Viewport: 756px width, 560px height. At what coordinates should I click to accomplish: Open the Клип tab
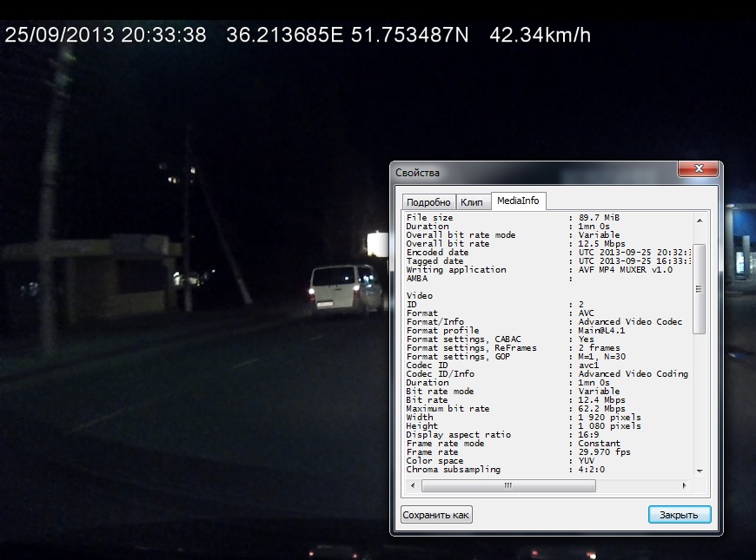tap(472, 201)
